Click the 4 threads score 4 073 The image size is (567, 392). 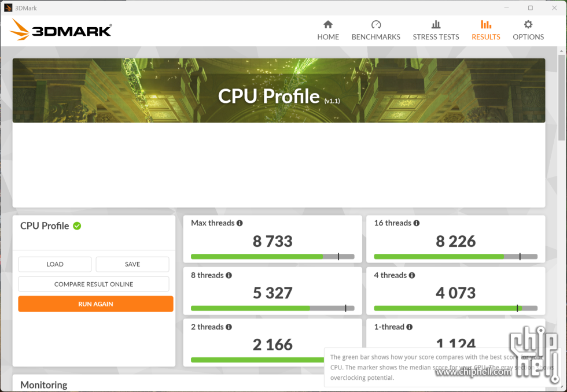[456, 293]
